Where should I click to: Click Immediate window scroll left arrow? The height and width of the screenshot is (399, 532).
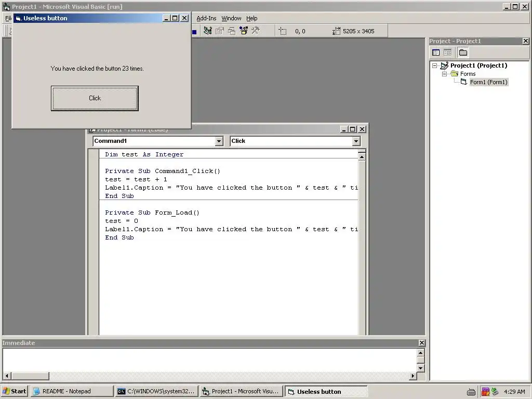pyautogui.click(x=7, y=376)
